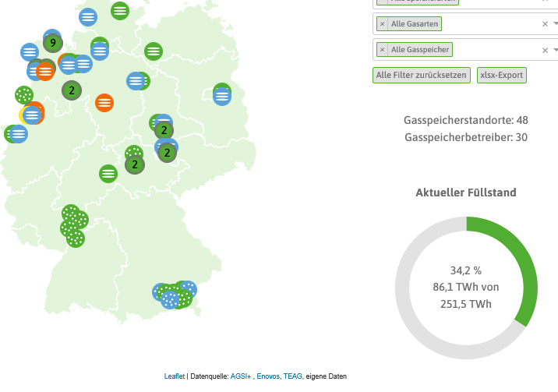Image resolution: width=558 pixels, height=392 pixels.
Task: Open the Gasspeicher dropdown arrow
Action: [555, 50]
